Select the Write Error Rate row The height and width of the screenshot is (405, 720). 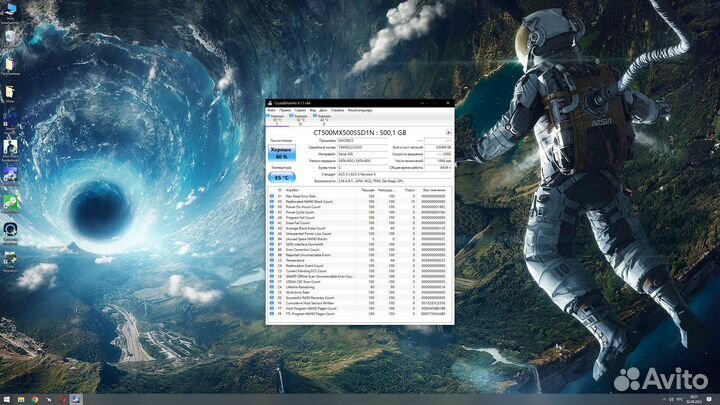click(x=360, y=292)
